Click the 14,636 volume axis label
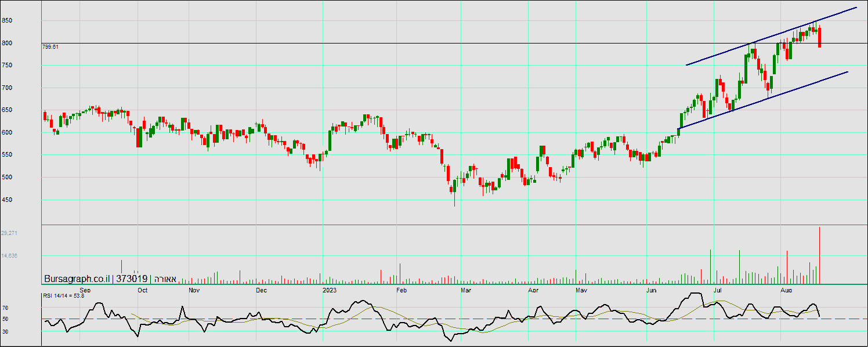The width and height of the screenshot is (868, 347). click(9, 256)
